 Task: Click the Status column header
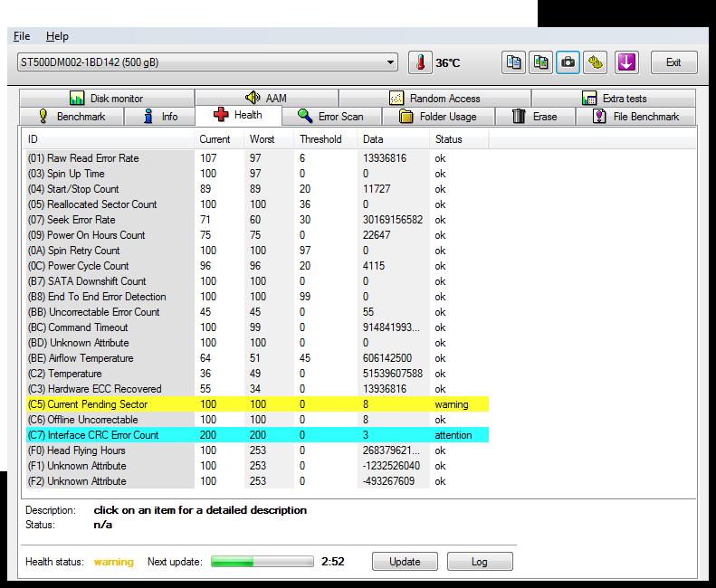459,139
